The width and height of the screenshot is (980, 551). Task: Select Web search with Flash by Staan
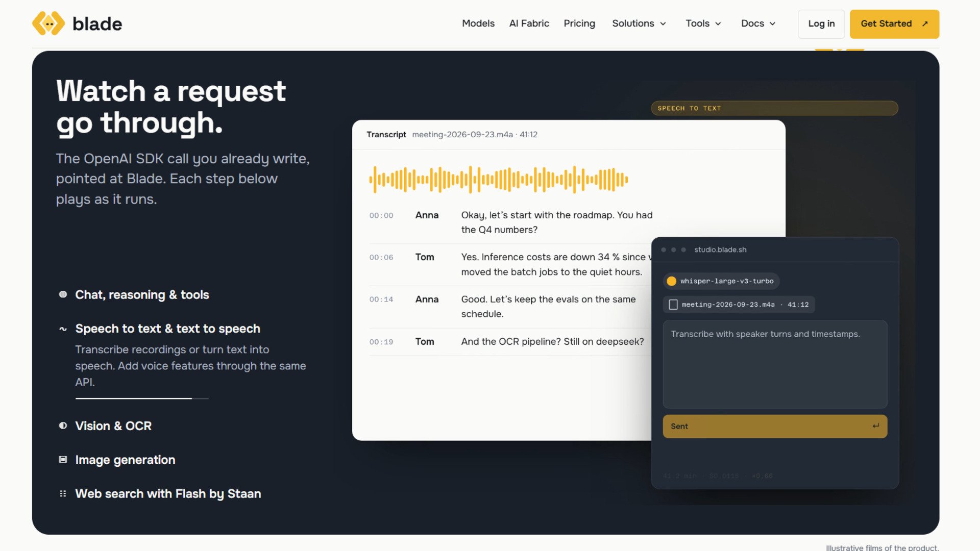coord(168,494)
